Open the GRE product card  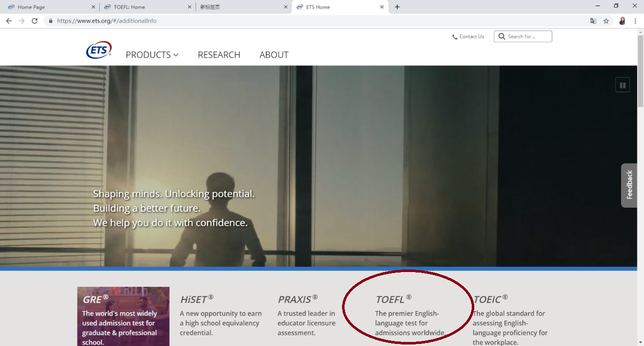(x=123, y=317)
